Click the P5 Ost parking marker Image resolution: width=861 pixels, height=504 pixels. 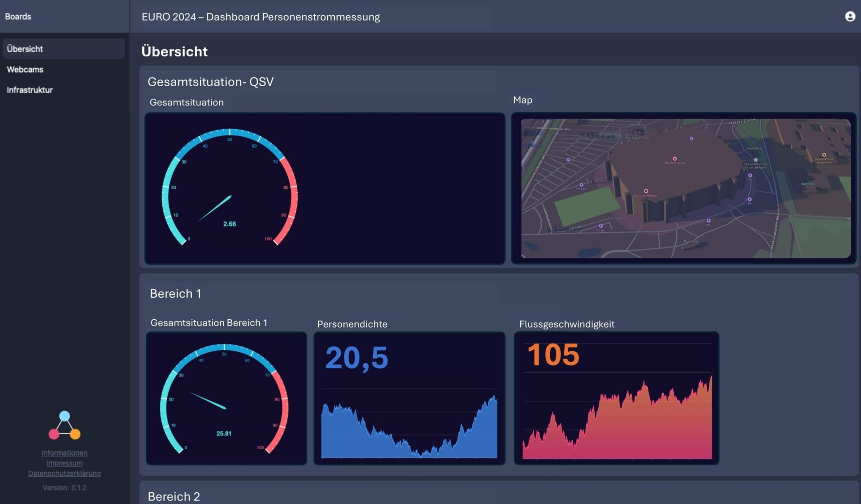tap(600, 226)
